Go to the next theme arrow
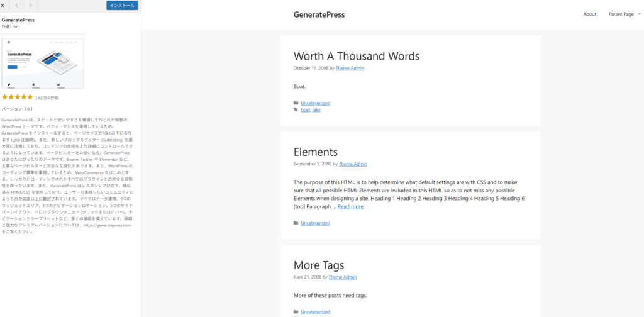 (30, 5)
